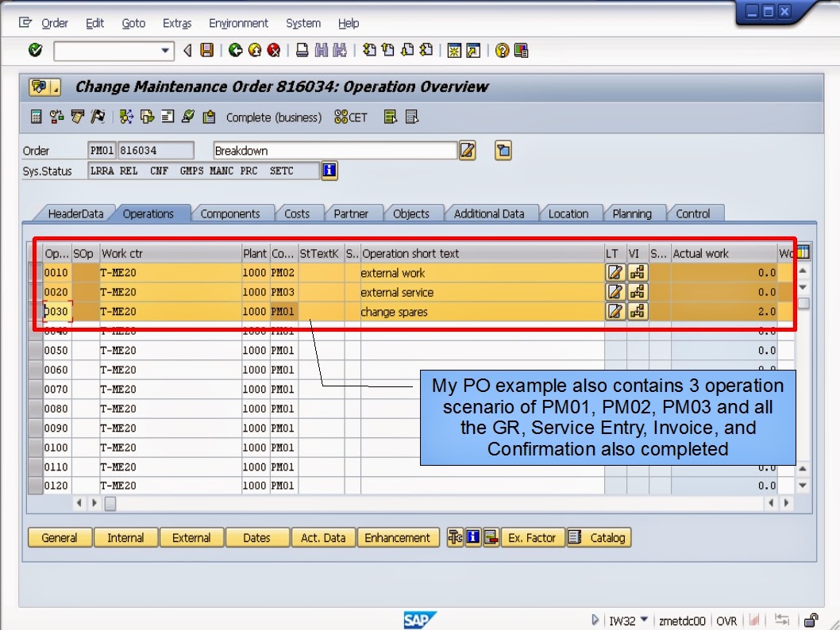Click the long text icon for operation 0030
The image size is (840, 630).
click(x=615, y=312)
